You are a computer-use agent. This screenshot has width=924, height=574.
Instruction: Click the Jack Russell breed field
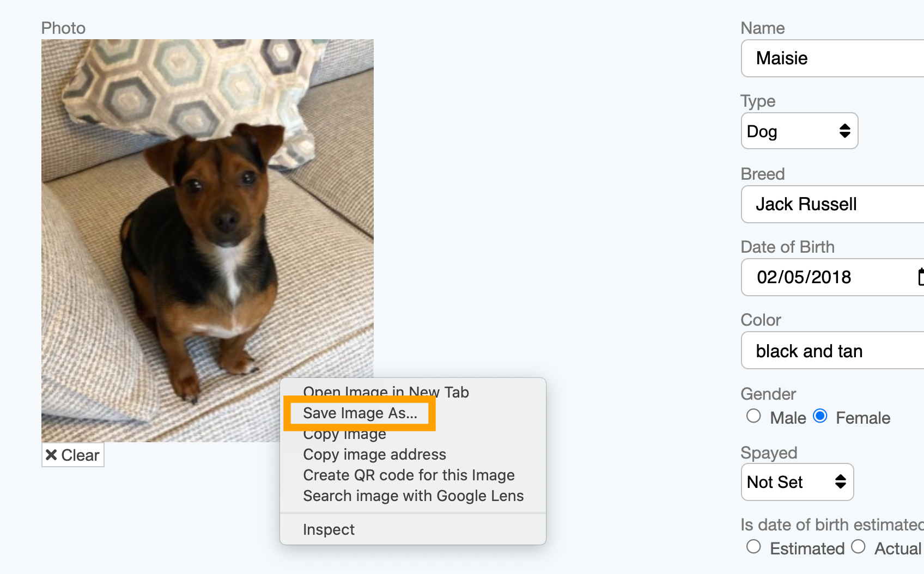tap(832, 204)
